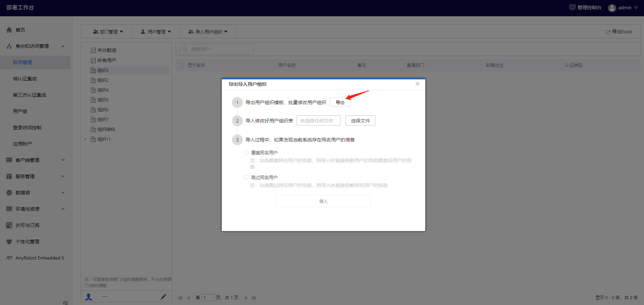
Task: Click the sidebar collapse icon at bottom
Action: pyautogui.click(x=65, y=303)
